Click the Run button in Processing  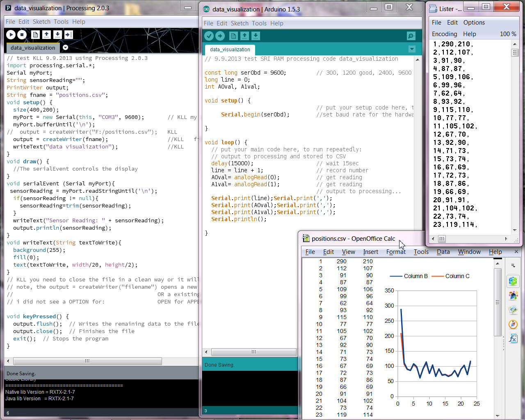point(11,35)
